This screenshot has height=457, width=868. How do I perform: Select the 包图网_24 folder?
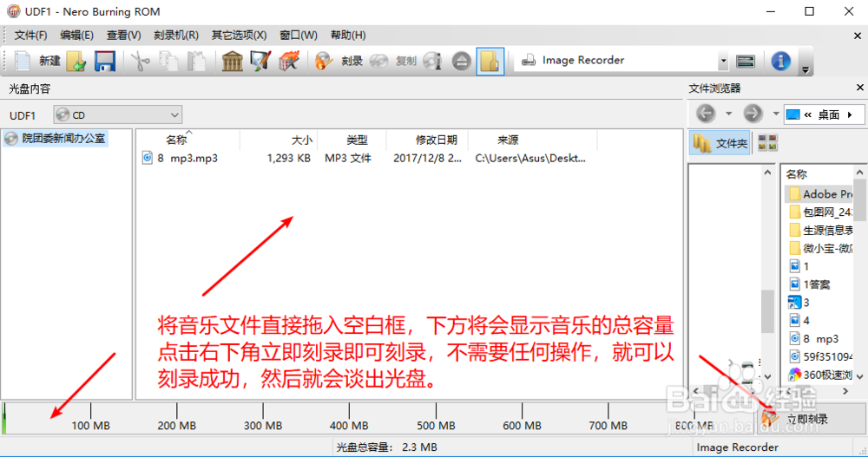pyautogui.click(x=819, y=212)
